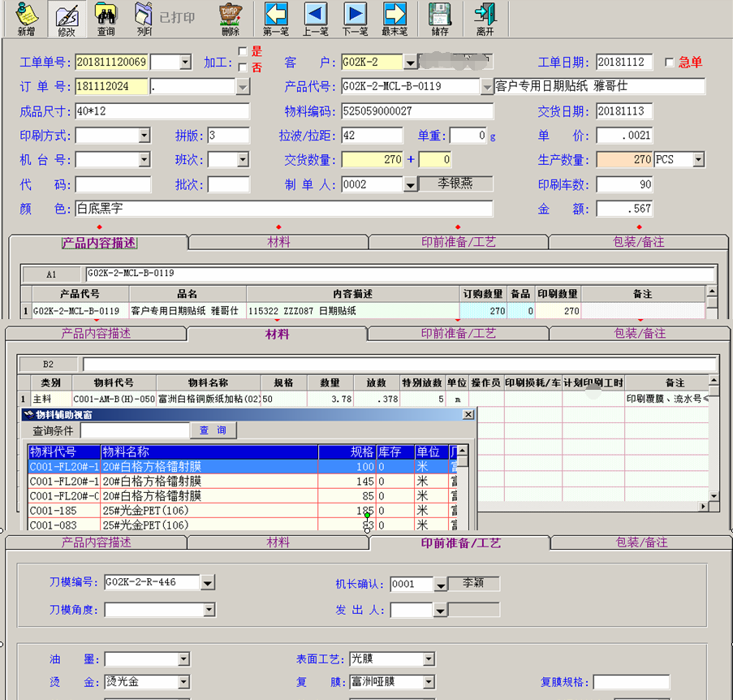733x700 pixels.
Task: Expand the 刀模编号 dropdown
Action: (208, 582)
